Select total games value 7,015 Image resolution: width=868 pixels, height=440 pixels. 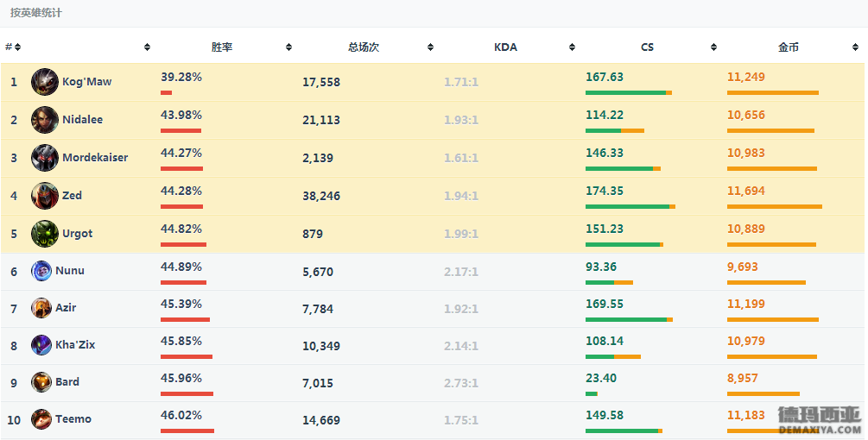click(x=318, y=382)
